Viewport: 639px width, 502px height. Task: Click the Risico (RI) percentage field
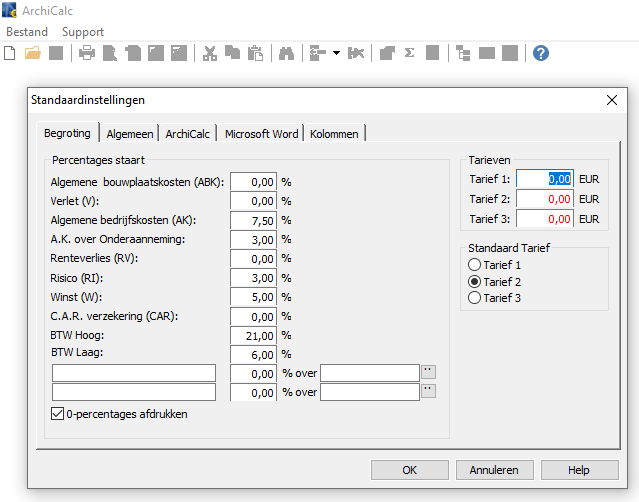tap(253, 278)
